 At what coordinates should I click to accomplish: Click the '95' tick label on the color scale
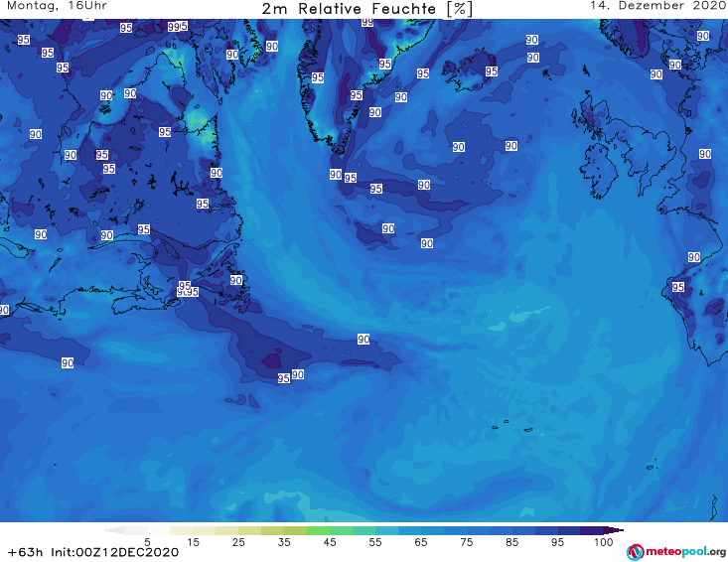(557, 542)
